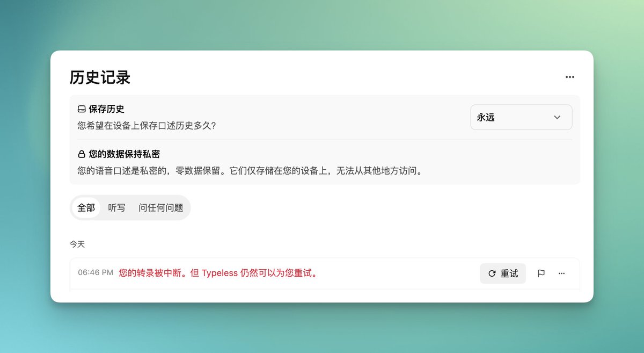This screenshot has width=644, height=353.
Task: Click the flag icon on the 06:46 PM entry
Action: [x=541, y=273]
